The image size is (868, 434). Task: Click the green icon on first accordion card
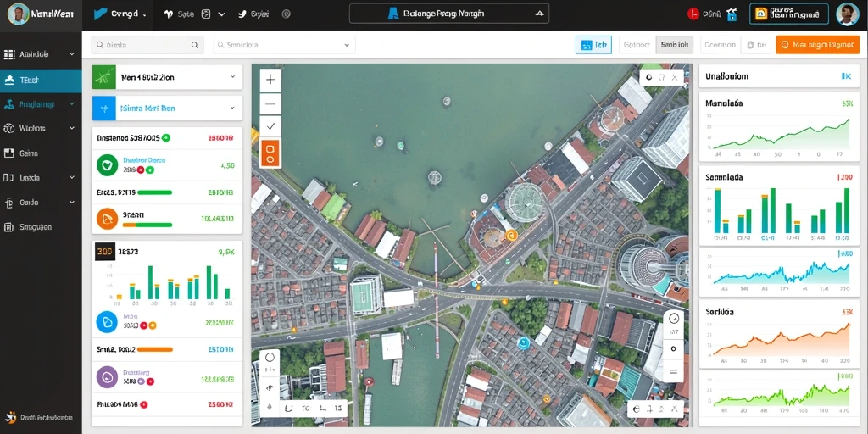tap(104, 77)
